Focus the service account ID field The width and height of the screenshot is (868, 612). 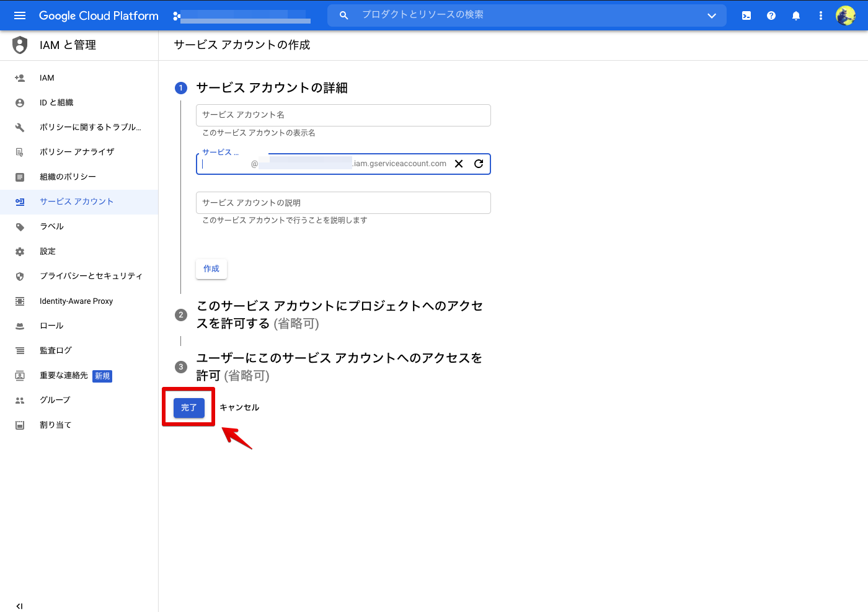point(343,164)
